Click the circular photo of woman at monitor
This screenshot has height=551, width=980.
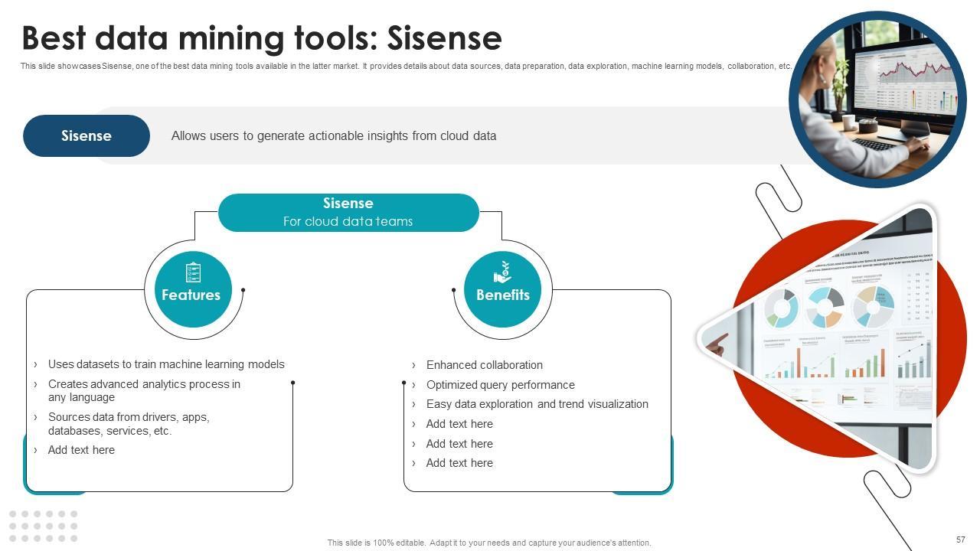point(877,99)
